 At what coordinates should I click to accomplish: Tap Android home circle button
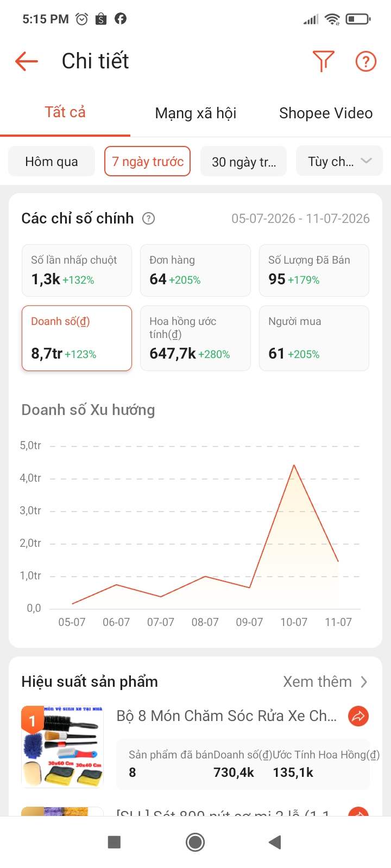pos(195,842)
